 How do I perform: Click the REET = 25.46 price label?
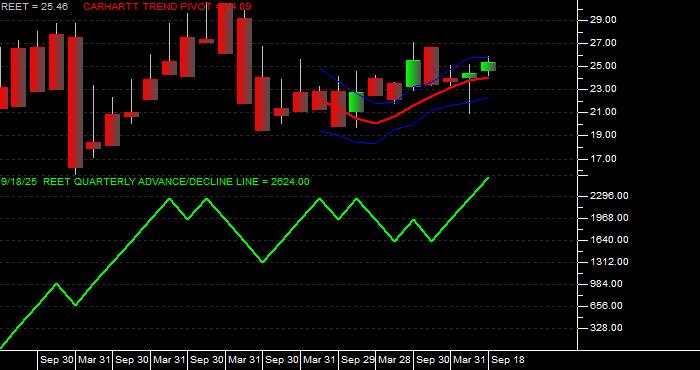click(x=34, y=7)
